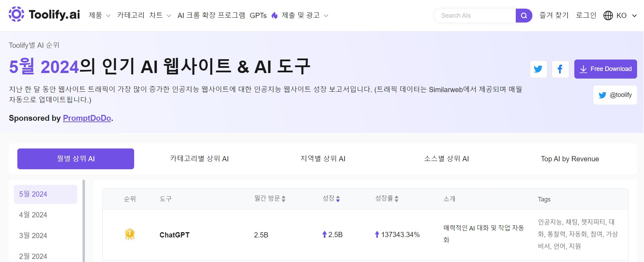Click the flame icon next to 제출 및 광고
The height and width of the screenshot is (262, 644).
click(274, 15)
